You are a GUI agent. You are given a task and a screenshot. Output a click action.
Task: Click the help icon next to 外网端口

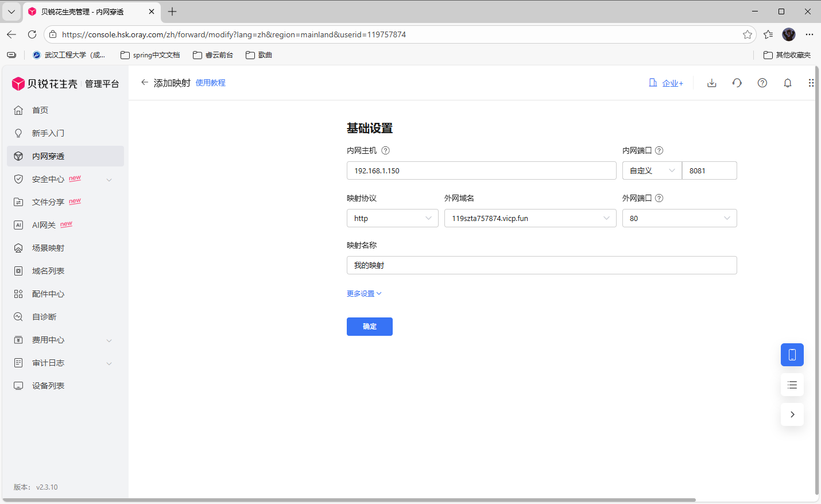click(659, 198)
